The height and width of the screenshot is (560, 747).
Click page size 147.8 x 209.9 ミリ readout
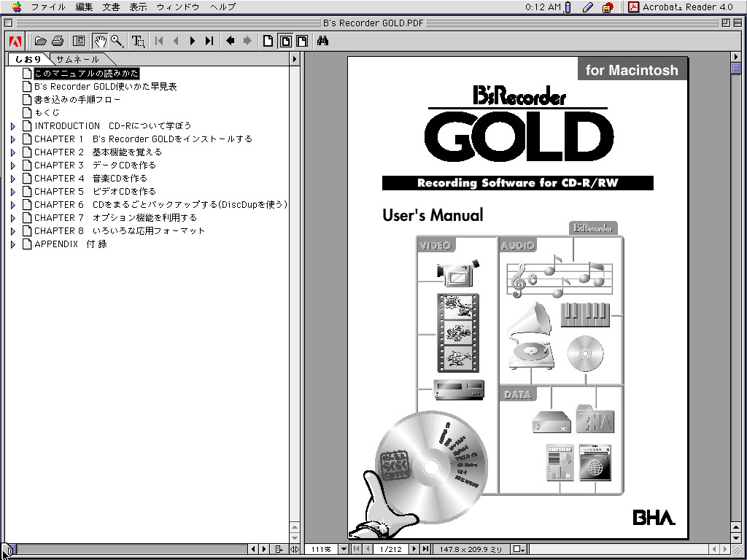coord(471,549)
